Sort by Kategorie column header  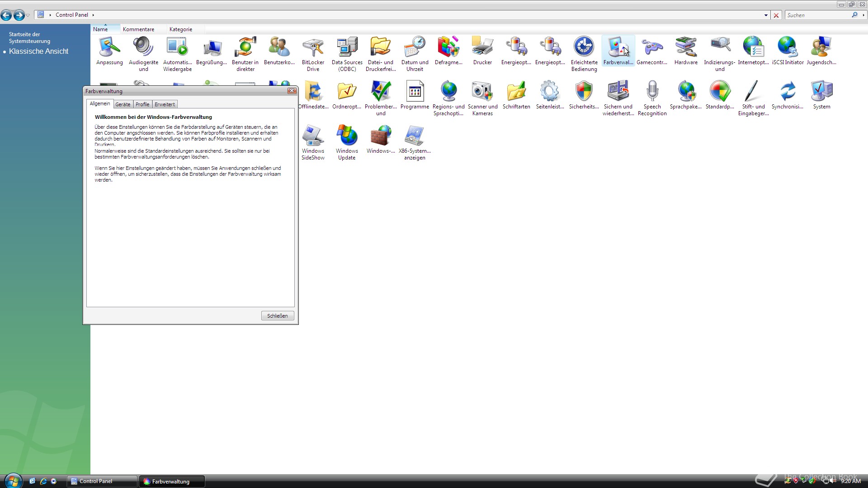[x=185, y=29]
